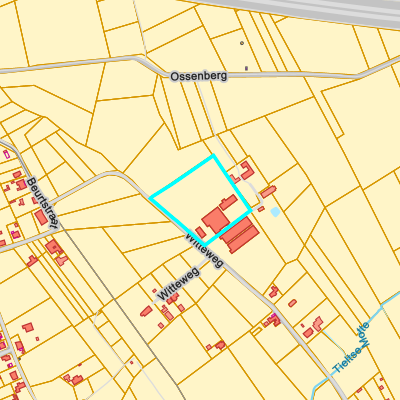Select the slanted elongated building north of the pond

tap(268, 192)
